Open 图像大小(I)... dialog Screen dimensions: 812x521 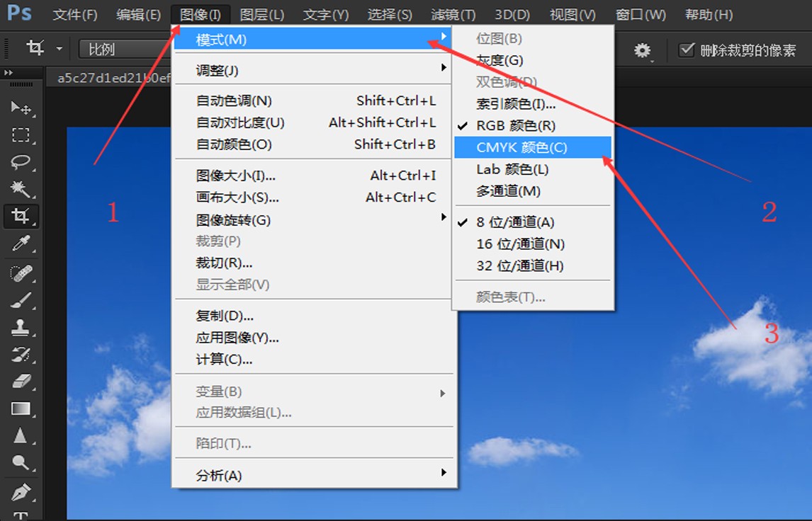pos(313,176)
